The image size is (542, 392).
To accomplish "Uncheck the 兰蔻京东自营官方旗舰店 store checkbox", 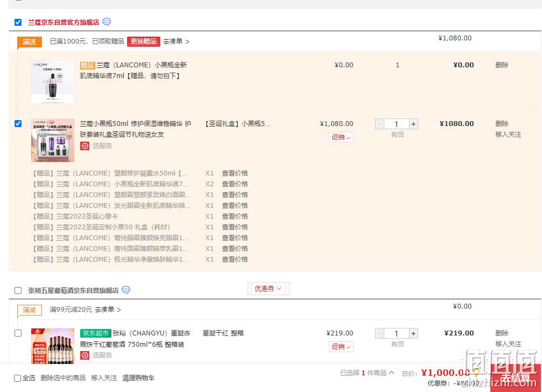I will [18, 23].
